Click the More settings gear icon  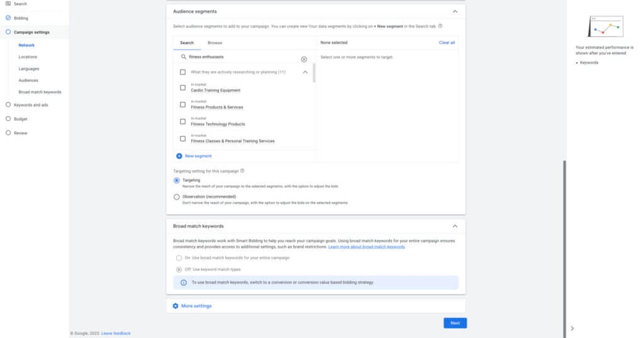pyautogui.click(x=176, y=306)
